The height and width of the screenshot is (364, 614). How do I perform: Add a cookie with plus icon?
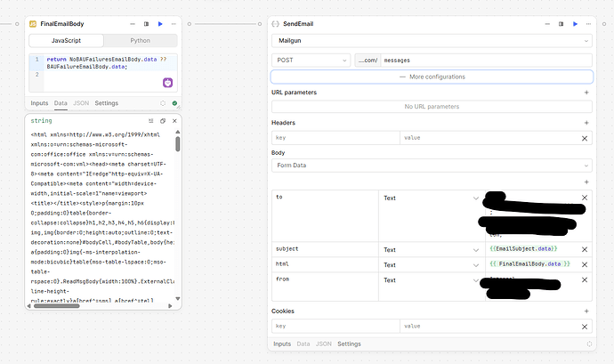[x=586, y=311]
